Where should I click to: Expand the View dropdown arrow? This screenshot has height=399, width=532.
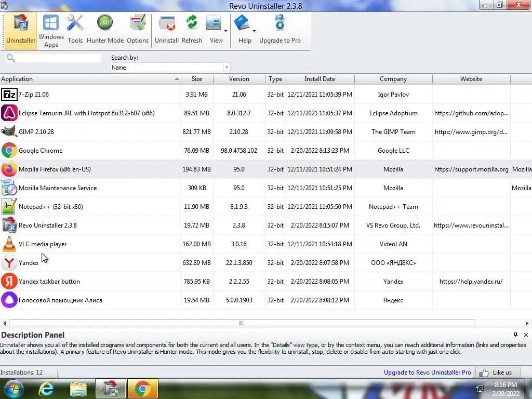[x=225, y=31]
